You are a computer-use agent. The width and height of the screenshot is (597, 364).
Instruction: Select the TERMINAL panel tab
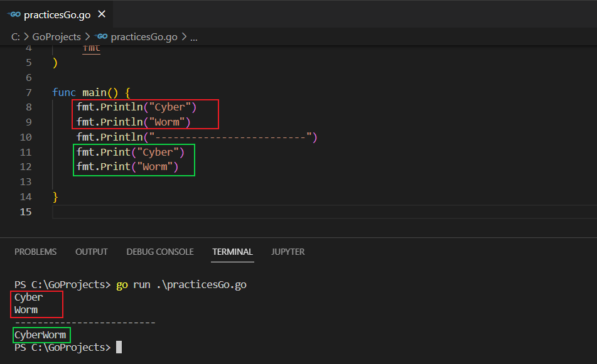(232, 252)
